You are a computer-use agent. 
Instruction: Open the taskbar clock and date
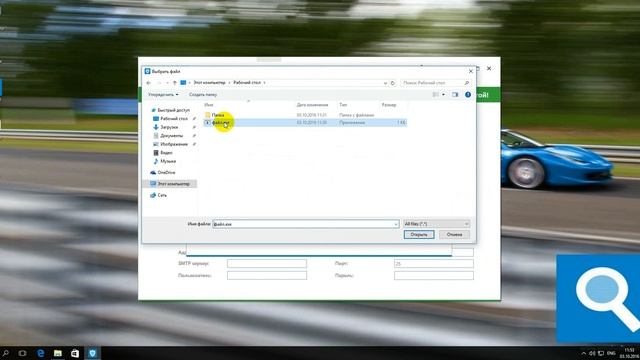coord(629,353)
